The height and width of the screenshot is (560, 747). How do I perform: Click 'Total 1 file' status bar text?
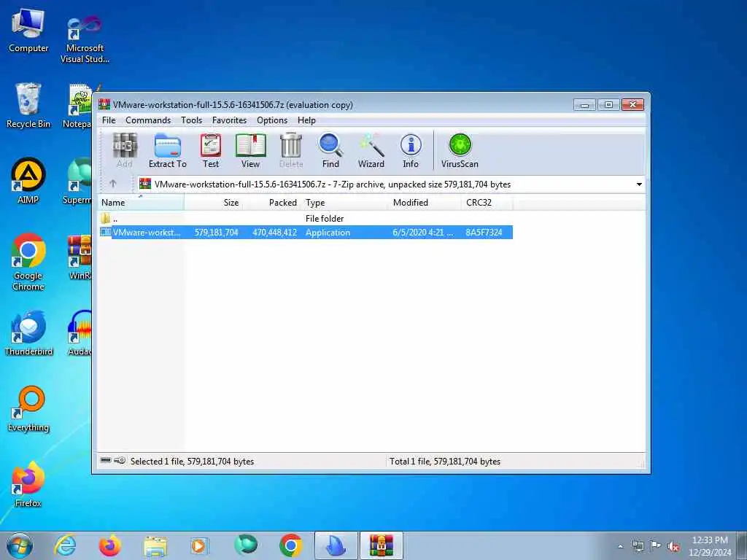(x=445, y=461)
